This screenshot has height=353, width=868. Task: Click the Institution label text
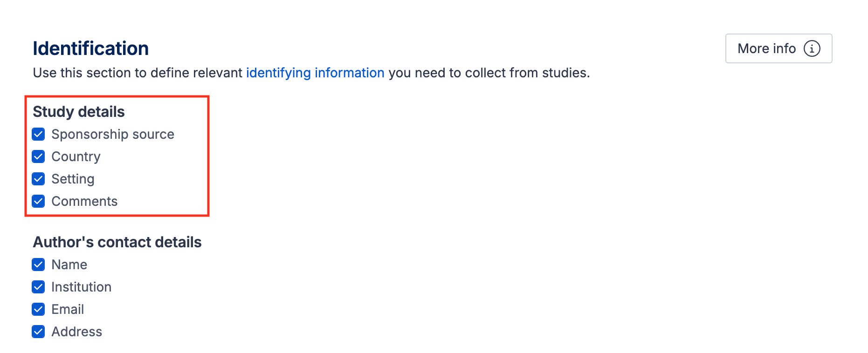pyautogui.click(x=82, y=287)
